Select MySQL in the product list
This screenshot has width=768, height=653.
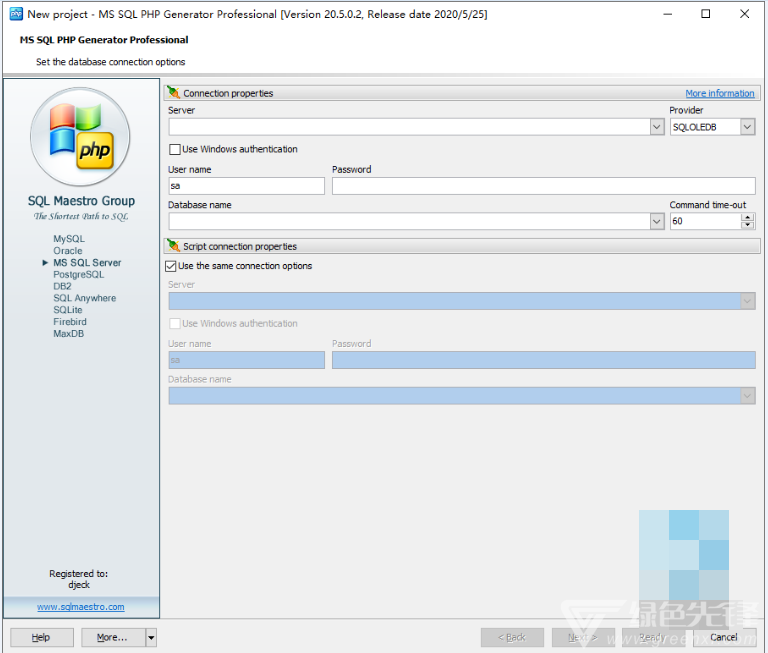(x=69, y=239)
